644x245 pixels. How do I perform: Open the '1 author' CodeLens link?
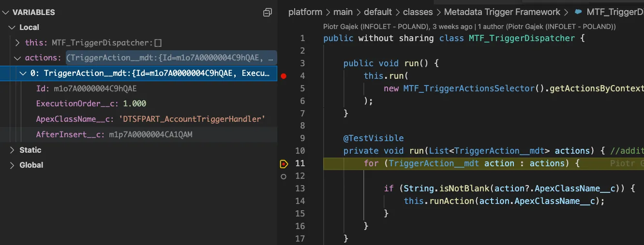click(x=546, y=26)
